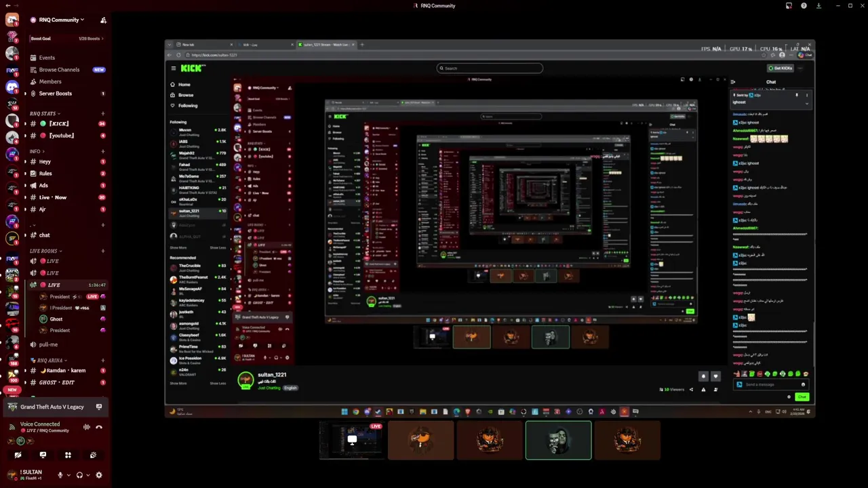The width and height of the screenshot is (868, 488).
Task: Create a channel in RNQ STATS using plus icon
Action: (103, 113)
